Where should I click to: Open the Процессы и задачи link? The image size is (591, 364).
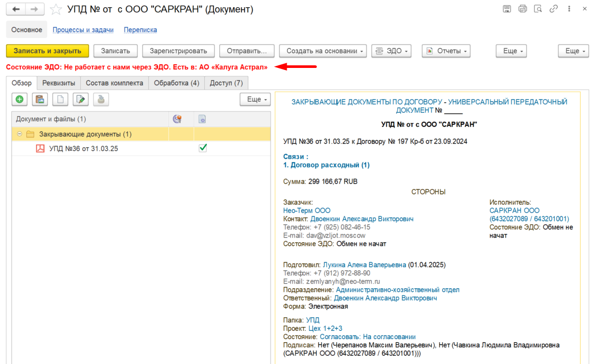point(83,30)
